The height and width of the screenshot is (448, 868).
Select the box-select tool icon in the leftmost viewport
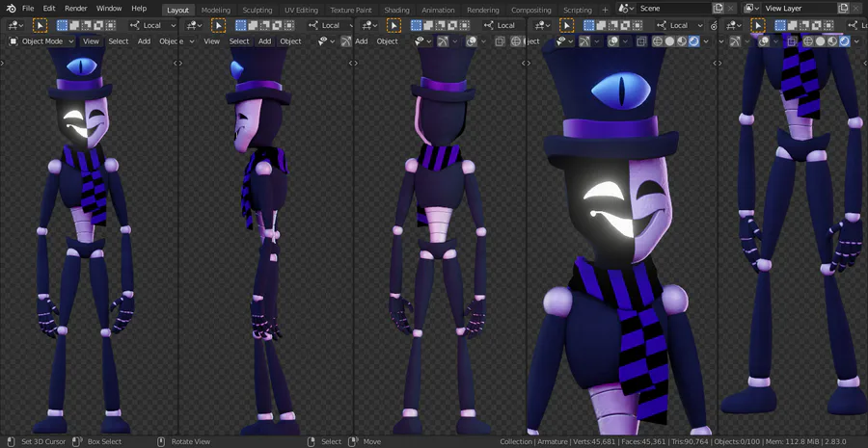pyautogui.click(x=40, y=25)
